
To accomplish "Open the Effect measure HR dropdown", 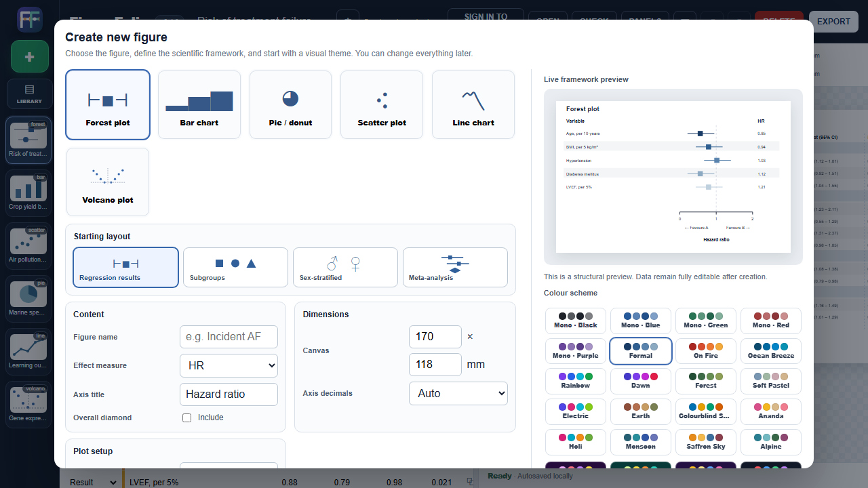I will point(229,365).
